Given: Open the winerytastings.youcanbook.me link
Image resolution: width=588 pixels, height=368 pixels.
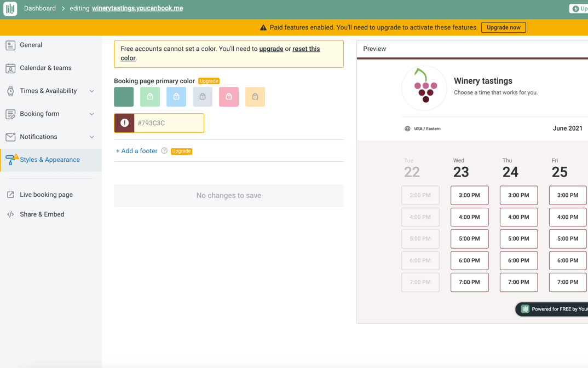Looking at the screenshot, I should coord(137,8).
